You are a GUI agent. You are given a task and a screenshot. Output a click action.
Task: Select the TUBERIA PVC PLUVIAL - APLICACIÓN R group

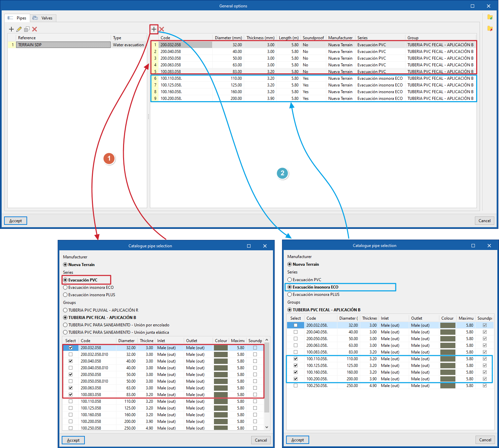(x=101, y=310)
